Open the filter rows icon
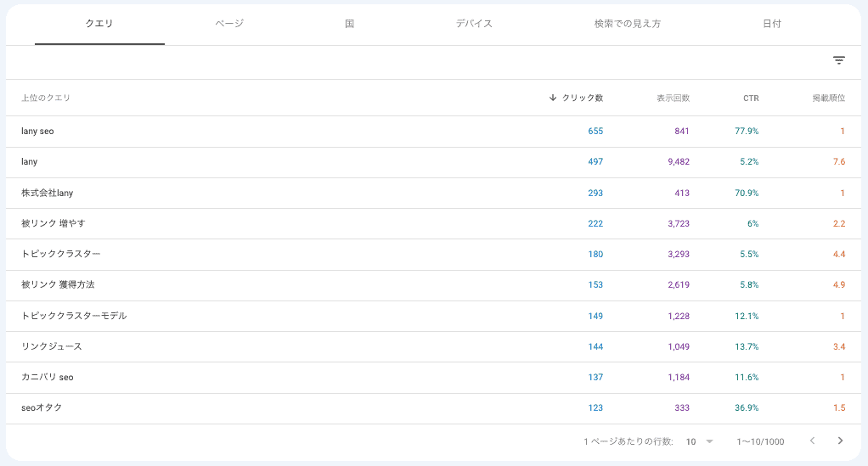The image size is (868, 466). pos(838,60)
